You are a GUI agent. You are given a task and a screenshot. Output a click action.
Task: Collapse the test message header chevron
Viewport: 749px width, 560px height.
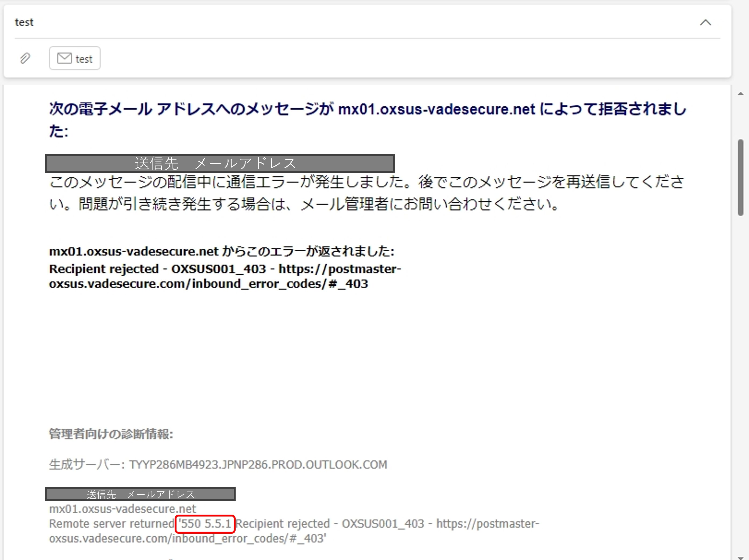click(705, 23)
